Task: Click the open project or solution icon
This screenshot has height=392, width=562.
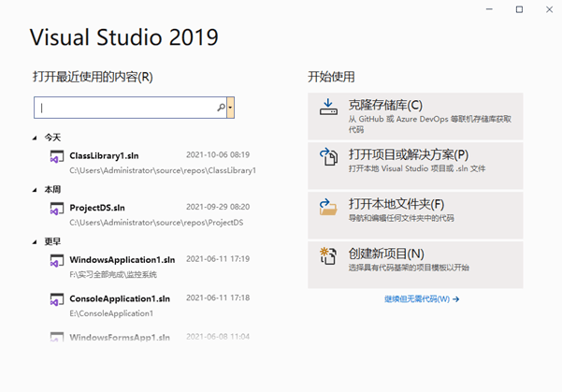Action: point(328,157)
